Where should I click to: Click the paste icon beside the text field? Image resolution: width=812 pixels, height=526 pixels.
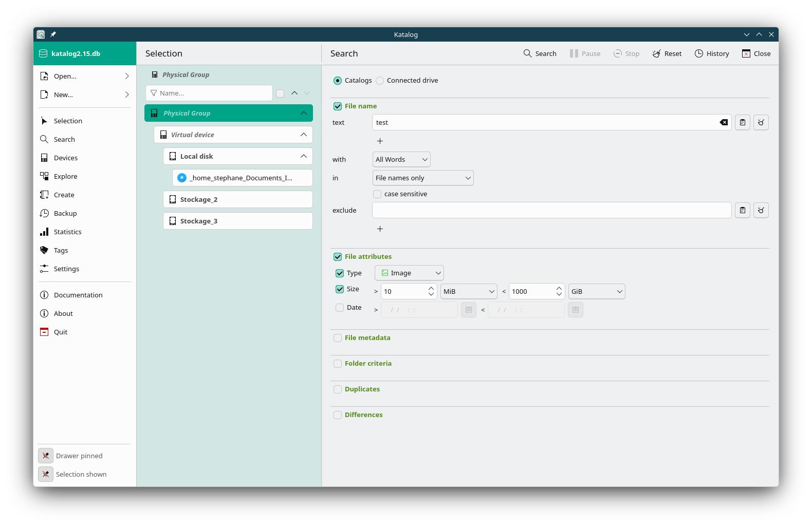(743, 122)
